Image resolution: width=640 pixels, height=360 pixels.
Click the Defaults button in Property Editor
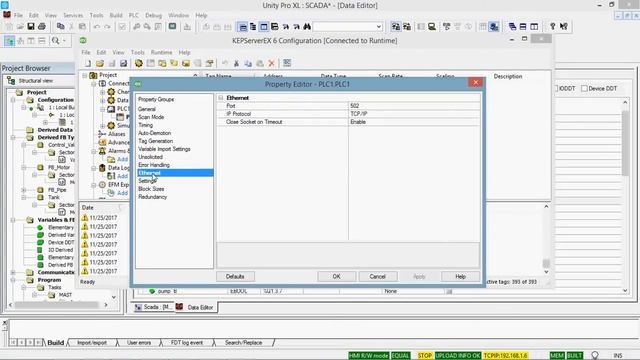click(x=235, y=276)
